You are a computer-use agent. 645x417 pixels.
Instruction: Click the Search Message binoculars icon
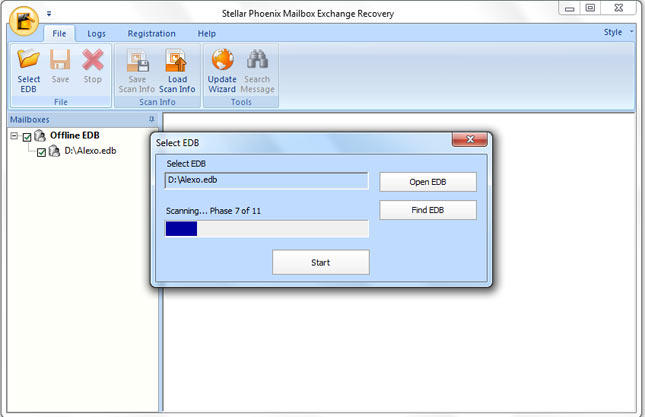pos(257,59)
